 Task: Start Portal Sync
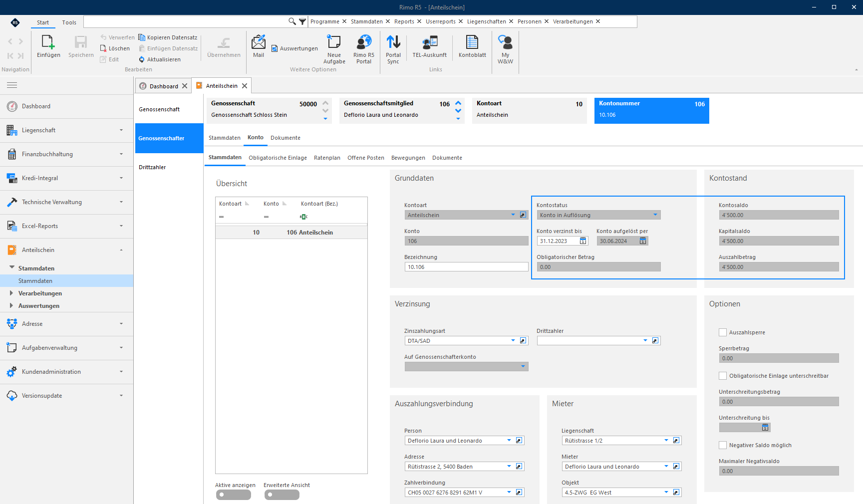tap(393, 49)
